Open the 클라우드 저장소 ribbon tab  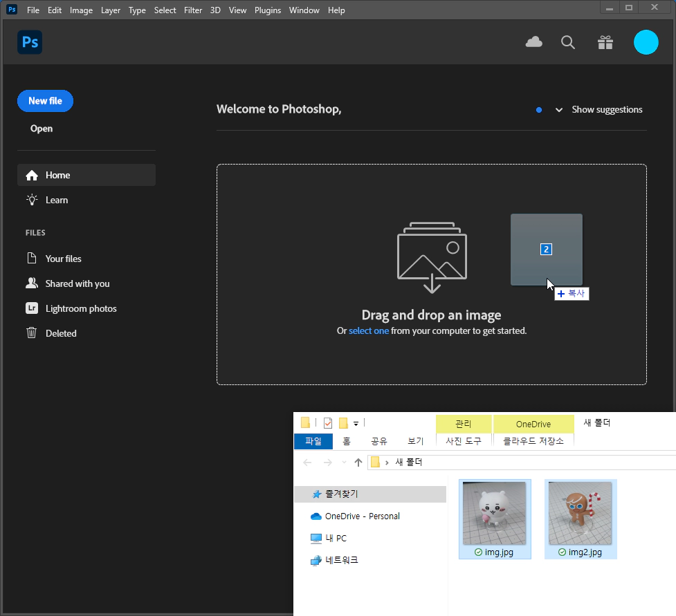point(533,441)
